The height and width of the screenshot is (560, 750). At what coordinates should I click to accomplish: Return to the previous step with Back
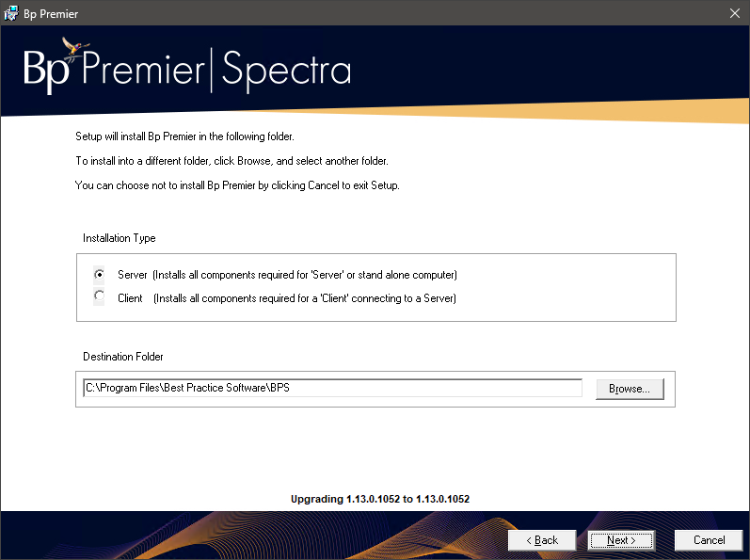(542, 540)
